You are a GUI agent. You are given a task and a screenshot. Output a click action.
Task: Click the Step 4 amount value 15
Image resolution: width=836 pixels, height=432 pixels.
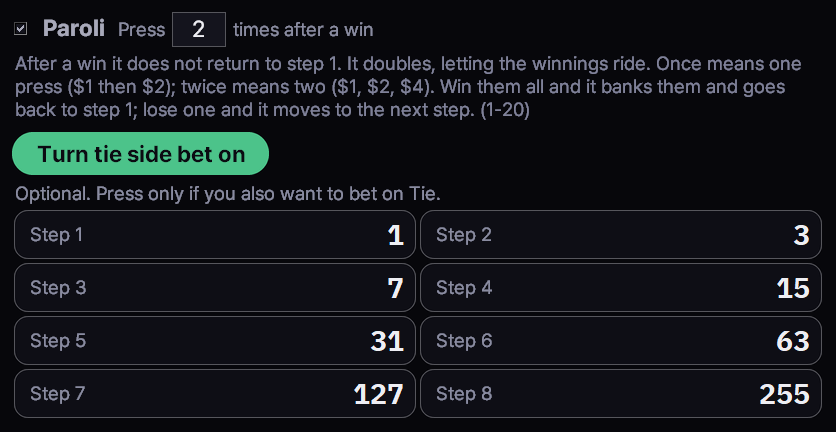(x=793, y=288)
